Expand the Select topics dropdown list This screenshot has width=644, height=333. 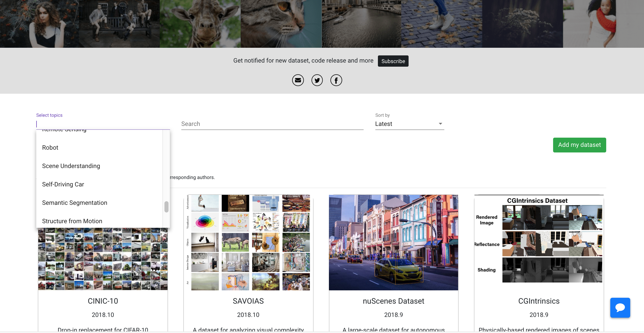[x=102, y=124]
